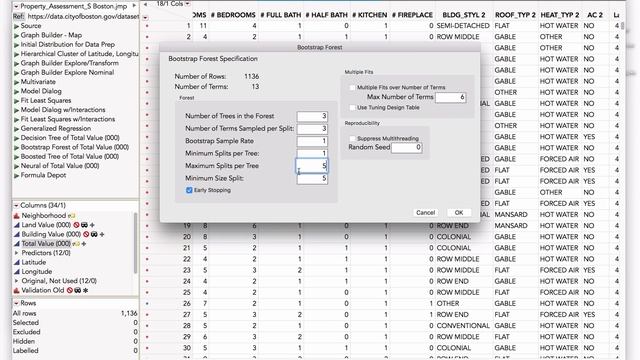Click the # KITCHEN column header
This screenshot has height=360, width=640.
pos(369,15)
